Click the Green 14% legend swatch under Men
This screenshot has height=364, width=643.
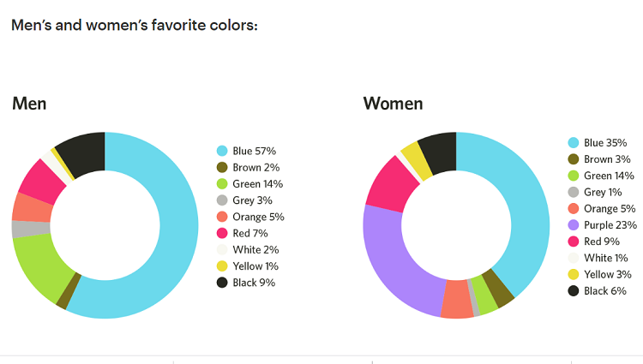222,184
